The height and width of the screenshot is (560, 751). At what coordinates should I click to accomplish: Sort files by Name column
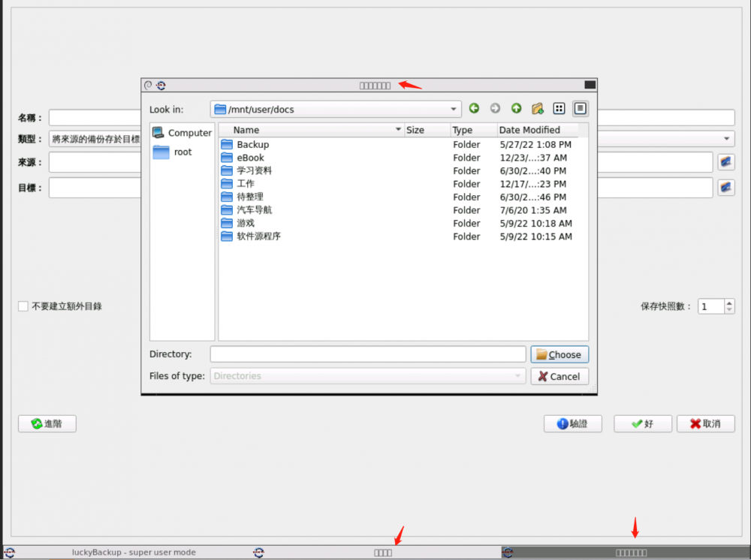coord(312,130)
